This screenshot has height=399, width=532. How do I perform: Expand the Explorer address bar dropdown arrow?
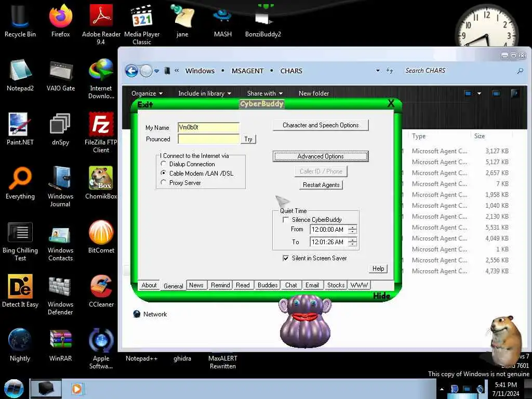378,71
